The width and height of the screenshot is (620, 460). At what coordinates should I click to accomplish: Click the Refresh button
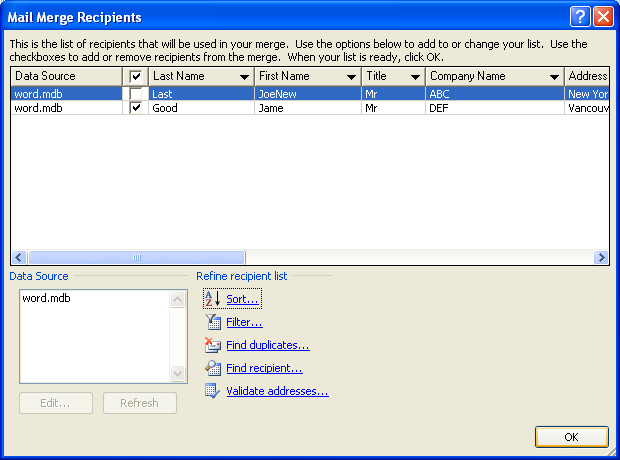140,403
